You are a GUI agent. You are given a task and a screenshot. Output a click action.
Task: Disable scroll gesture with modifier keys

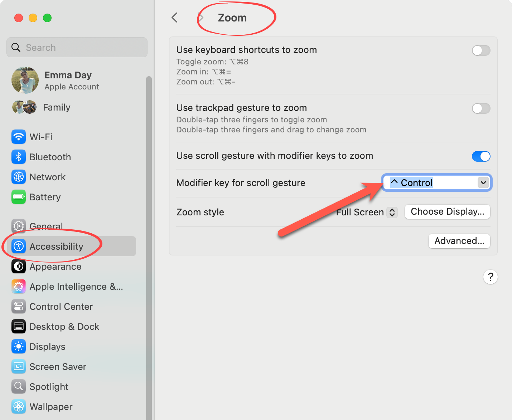point(481,156)
